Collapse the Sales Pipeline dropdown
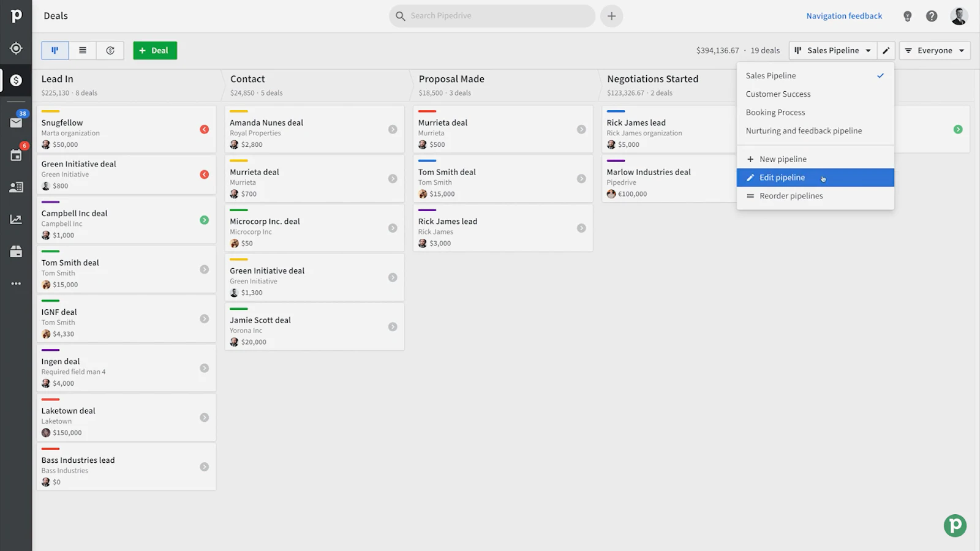Screen dimensions: 980x551 833,50
